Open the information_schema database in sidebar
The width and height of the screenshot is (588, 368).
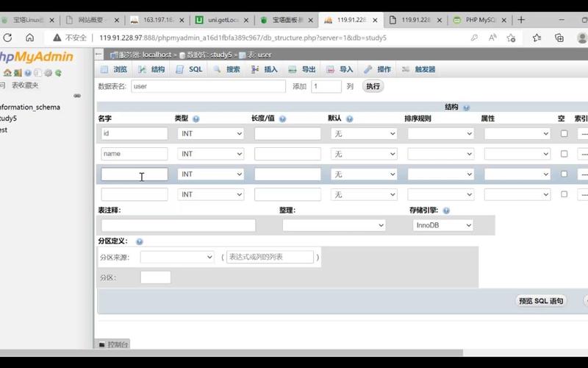pos(29,107)
